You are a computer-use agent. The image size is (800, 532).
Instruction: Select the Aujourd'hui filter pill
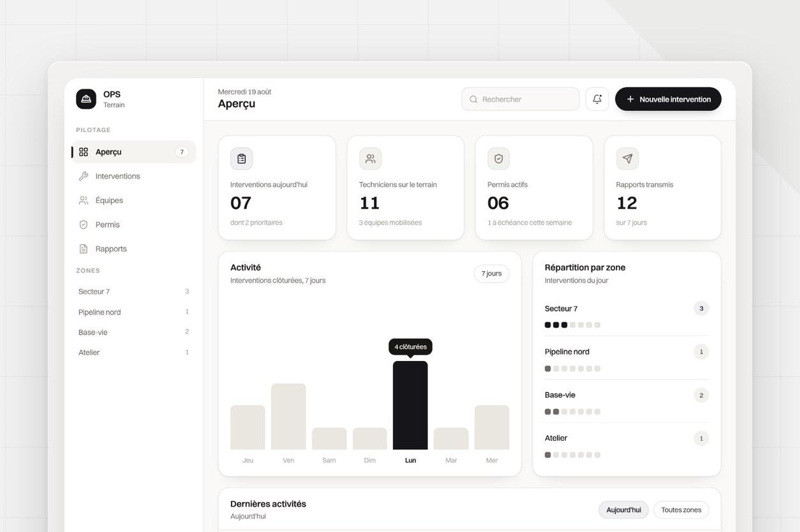[623, 510]
